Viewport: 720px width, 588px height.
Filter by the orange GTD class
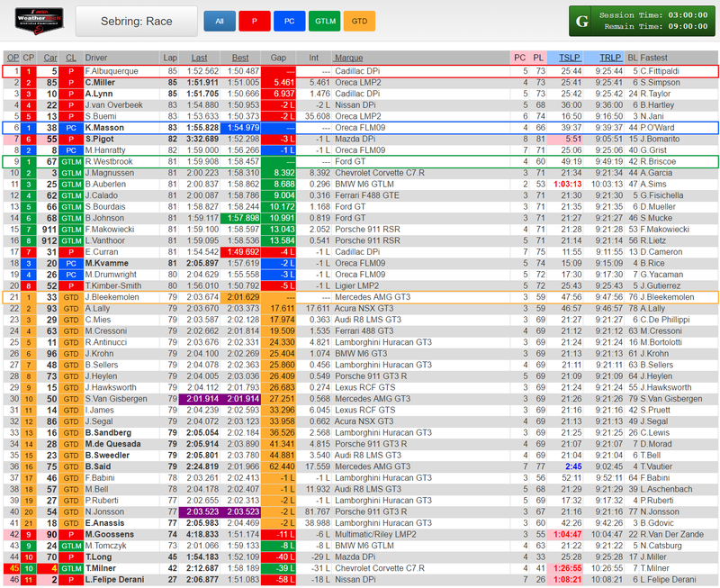tap(359, 21)
